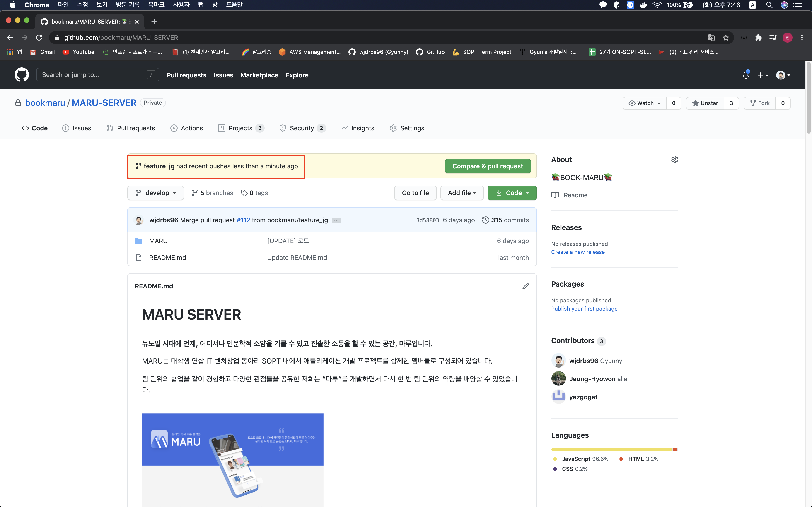Open the Projects tab
The image size is (812, 507).
coord(240,128)
